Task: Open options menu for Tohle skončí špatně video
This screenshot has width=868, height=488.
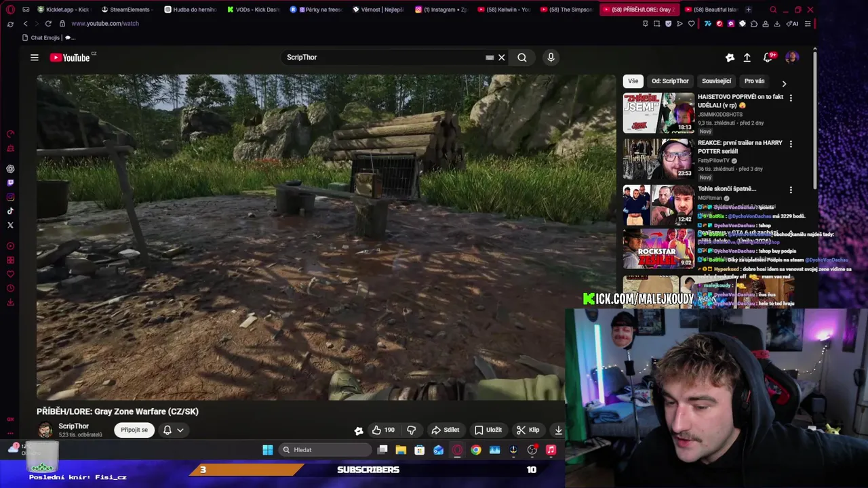Action: [x=791, y=190]
